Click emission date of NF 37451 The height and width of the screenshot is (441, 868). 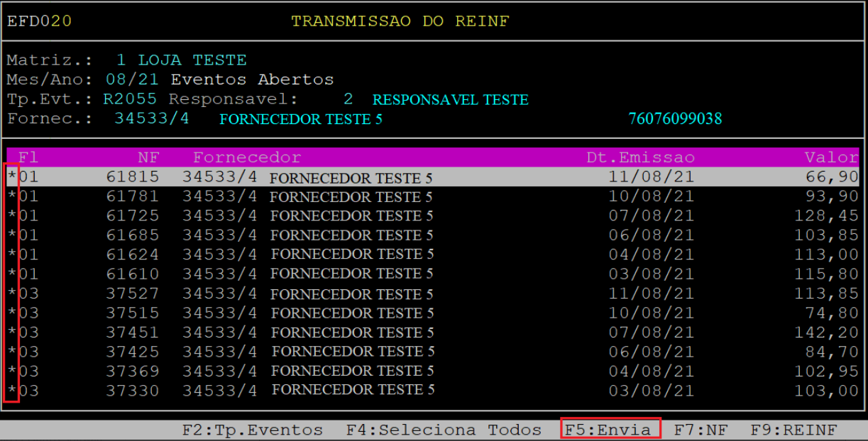click(x=651, y=333)
